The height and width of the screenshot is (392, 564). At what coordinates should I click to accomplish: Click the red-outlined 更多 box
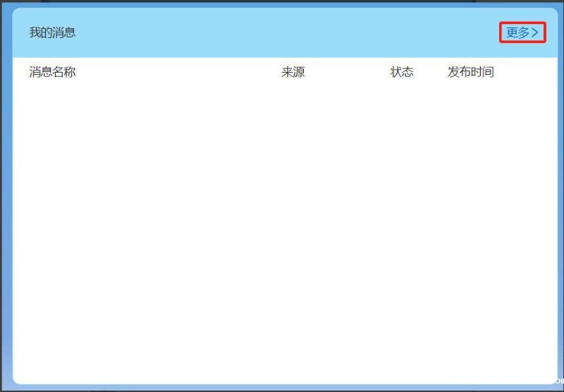(x=522, y=32)
